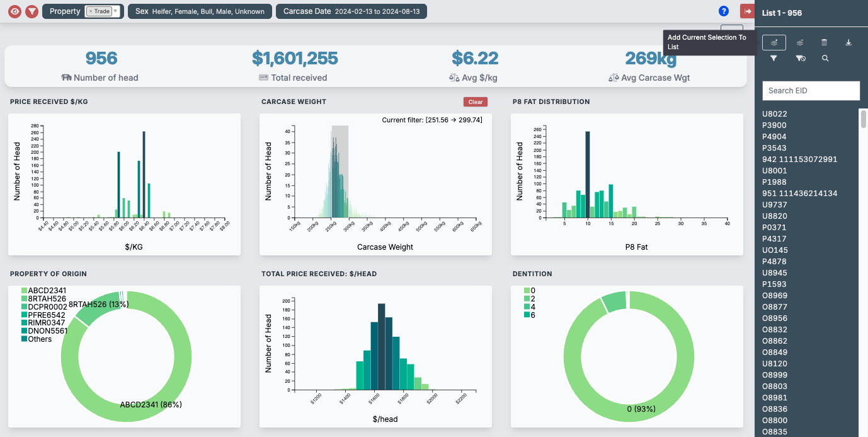Click DCPR0002 legend entry
The image size is (868, 437).
tap(44, 307)
